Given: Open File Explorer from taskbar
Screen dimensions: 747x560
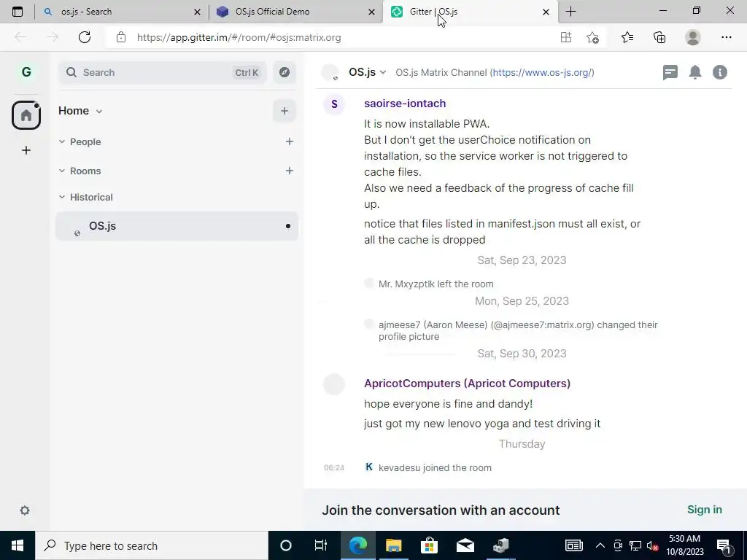Looking at the screenshot, I should point(393,545).
